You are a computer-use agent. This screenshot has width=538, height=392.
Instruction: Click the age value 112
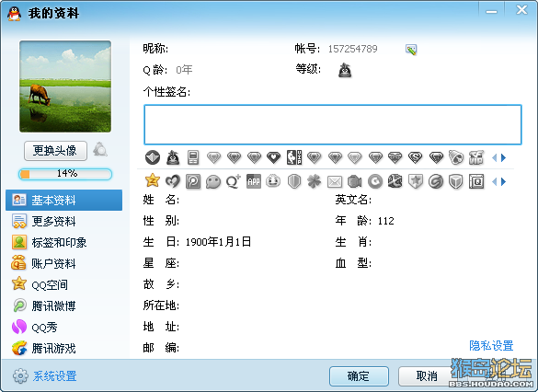(x=386, y=221)
